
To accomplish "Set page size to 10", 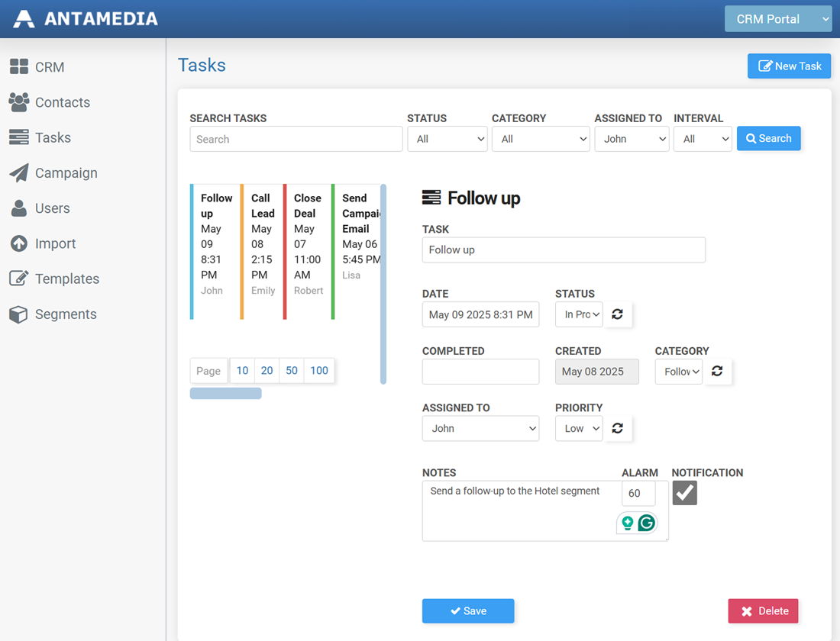I will tap(242, 371).
